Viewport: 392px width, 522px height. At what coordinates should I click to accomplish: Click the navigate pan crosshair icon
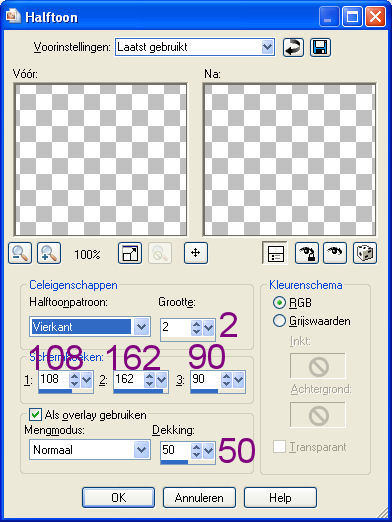(196, 253)
